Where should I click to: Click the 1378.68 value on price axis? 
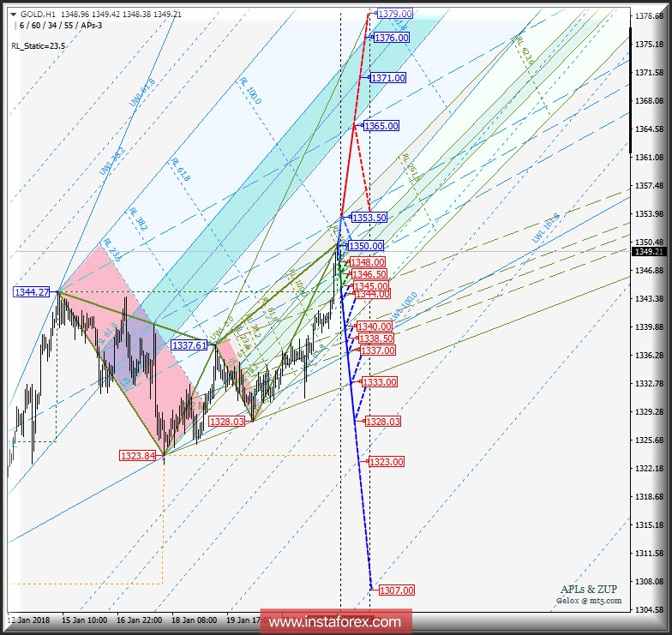[649, 15]
